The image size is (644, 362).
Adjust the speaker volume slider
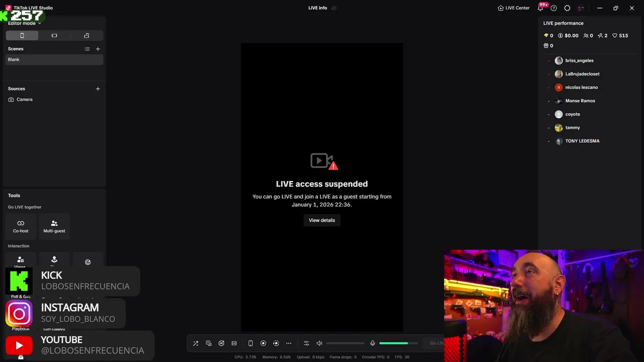click(x=346, y=343)
